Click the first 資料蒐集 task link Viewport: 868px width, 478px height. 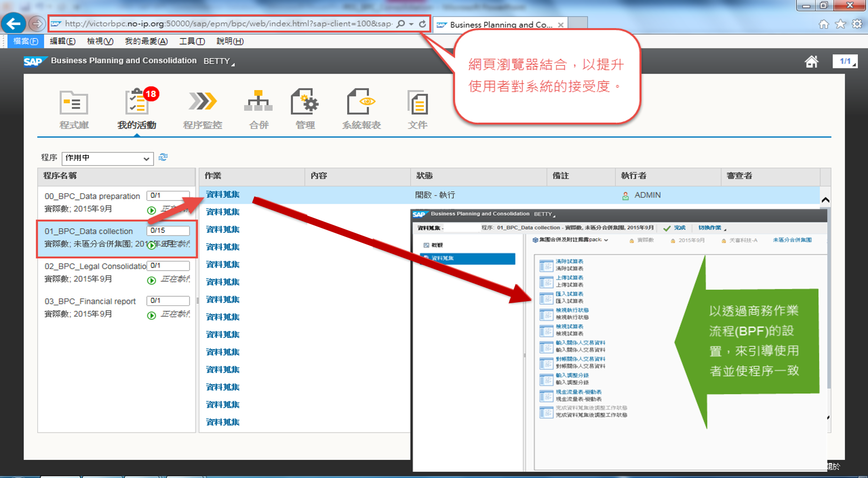223,195
